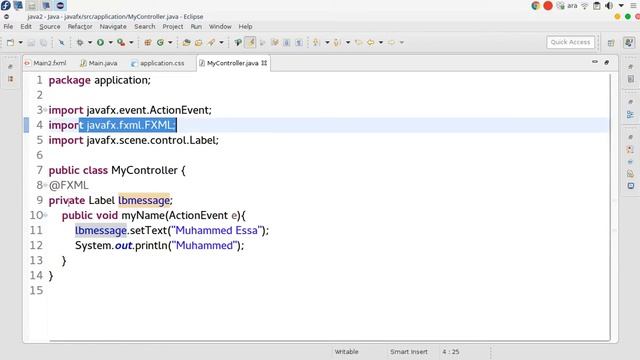
Task: Open the Source menu
Action: (x=50, y=27)
